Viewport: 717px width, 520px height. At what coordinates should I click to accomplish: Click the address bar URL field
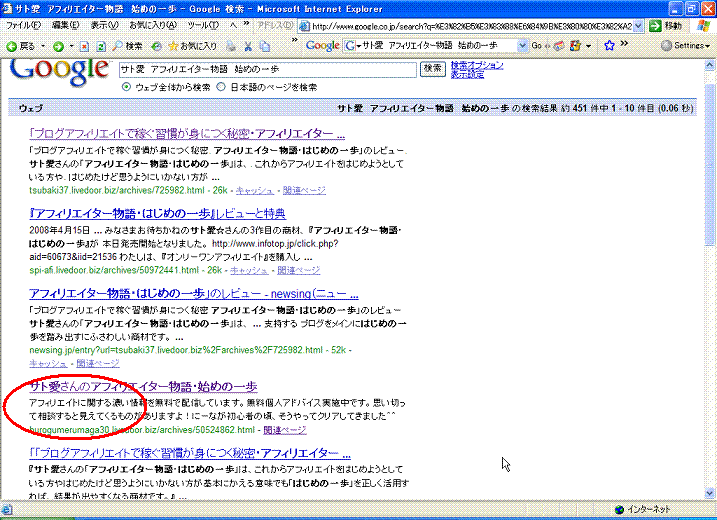click(471, 27)
